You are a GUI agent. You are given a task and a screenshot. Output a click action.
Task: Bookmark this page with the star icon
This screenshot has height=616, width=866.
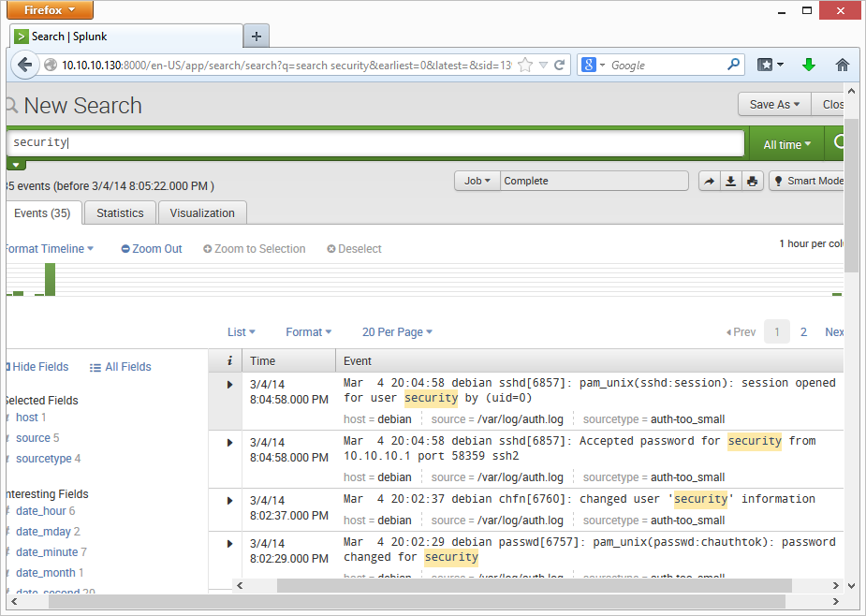click(525, 66)
